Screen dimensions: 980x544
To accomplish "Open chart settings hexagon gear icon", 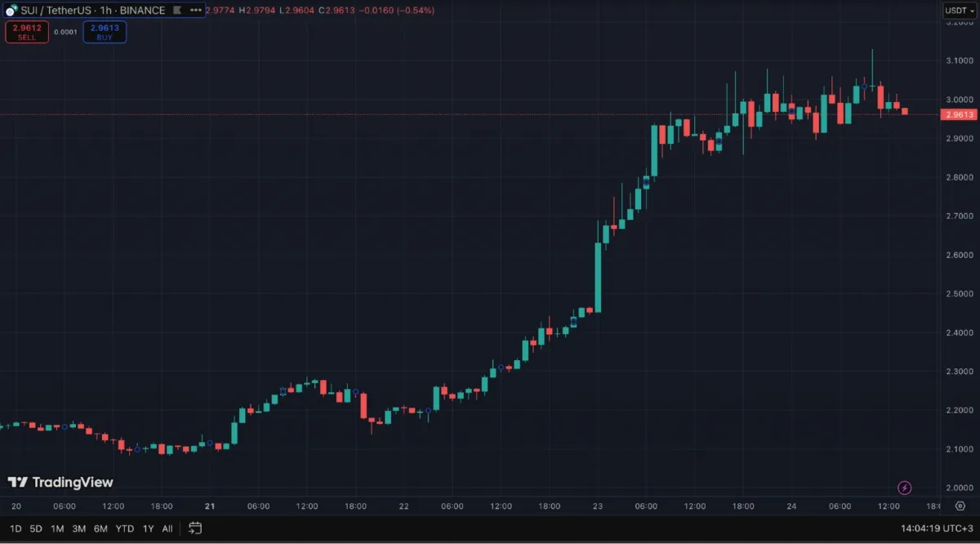I will pos(960,506).
